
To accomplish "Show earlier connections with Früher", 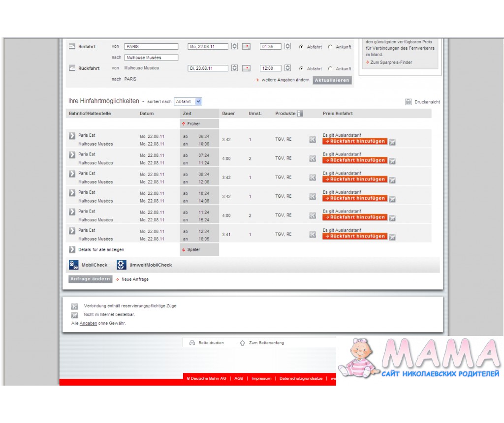I will point(191,124).
